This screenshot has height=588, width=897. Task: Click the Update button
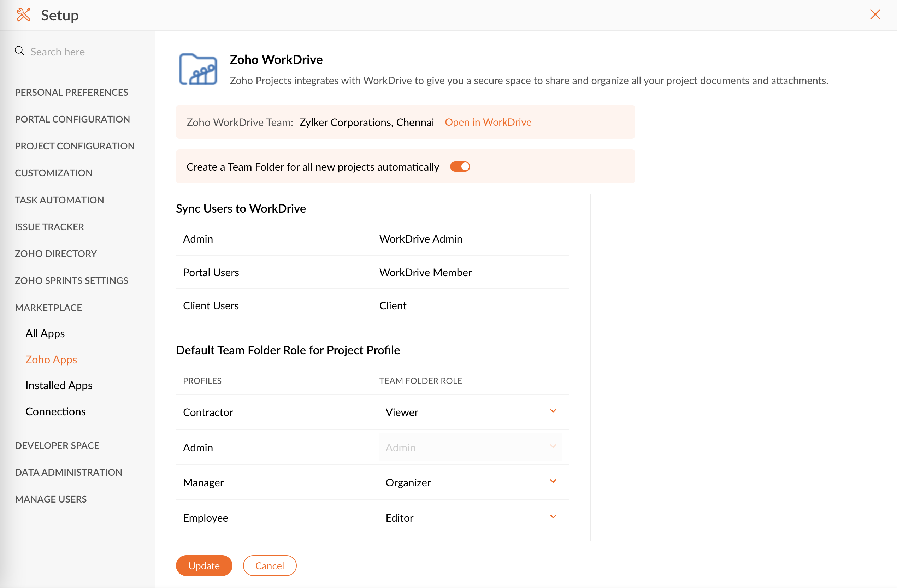click(204, 565)
